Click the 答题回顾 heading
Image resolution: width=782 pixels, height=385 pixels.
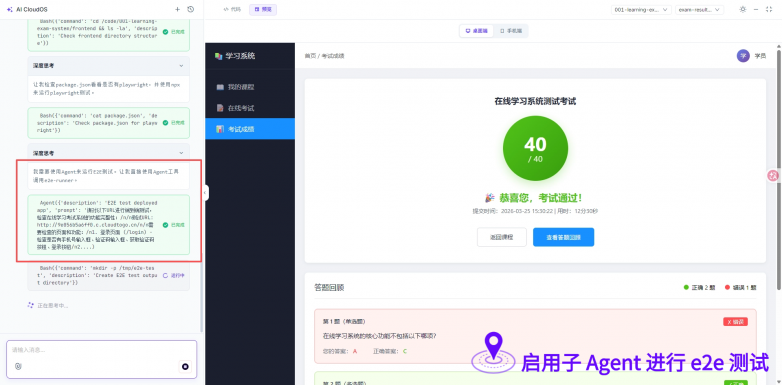click(329, 288)
